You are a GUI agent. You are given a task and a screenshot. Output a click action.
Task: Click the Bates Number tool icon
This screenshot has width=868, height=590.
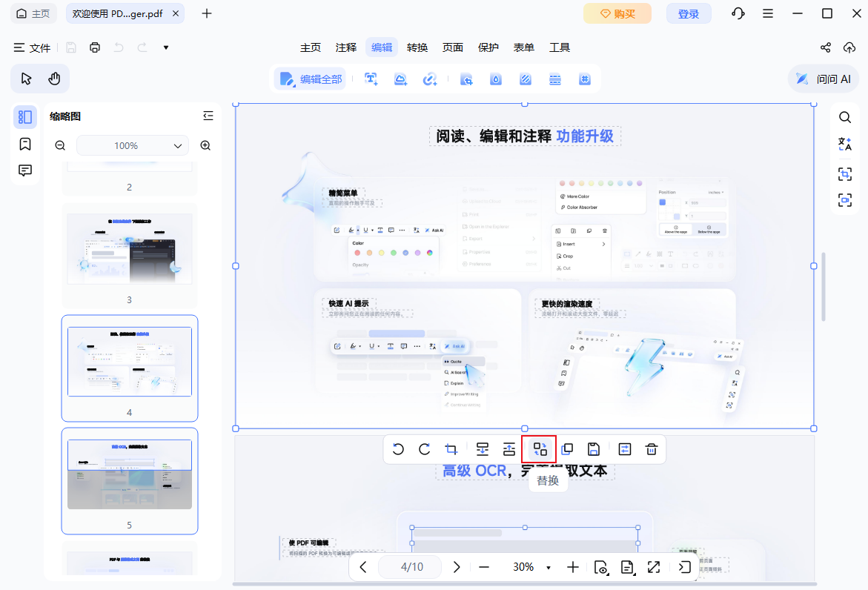585,79
